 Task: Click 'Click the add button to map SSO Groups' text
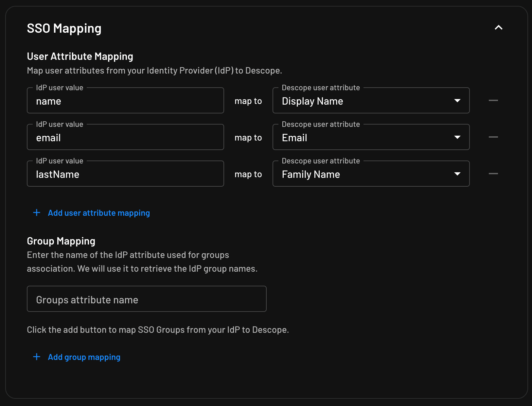point(158,330)
